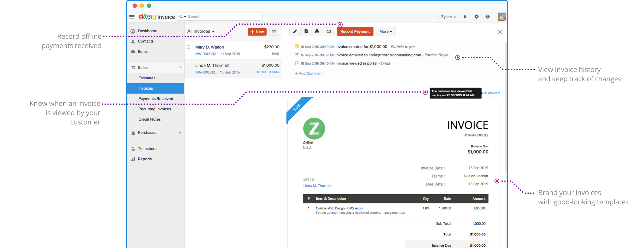Click the invoice panel vertical scrollbar
The height and width of the screenshot is (248, 644).
coord(506,107)
